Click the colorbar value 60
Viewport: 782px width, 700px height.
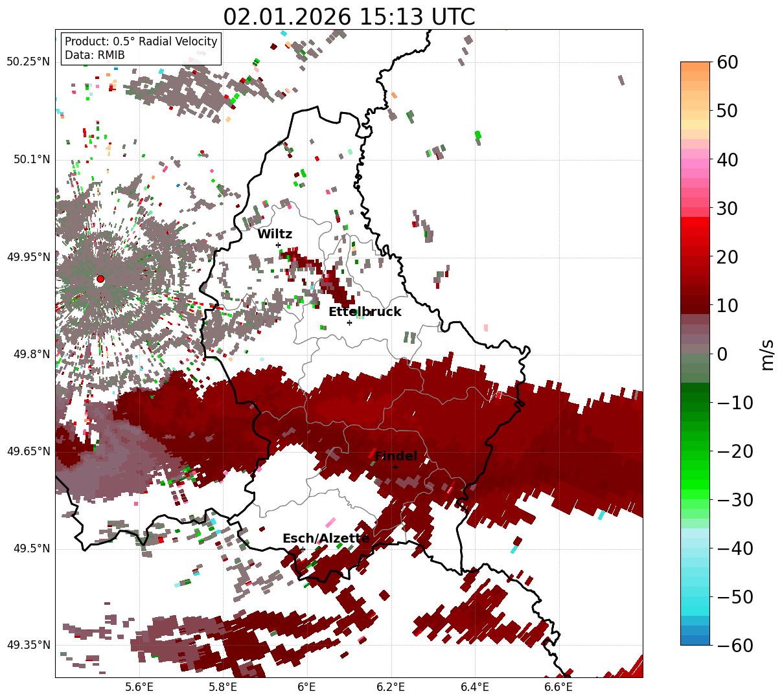(x=727, y=62)
